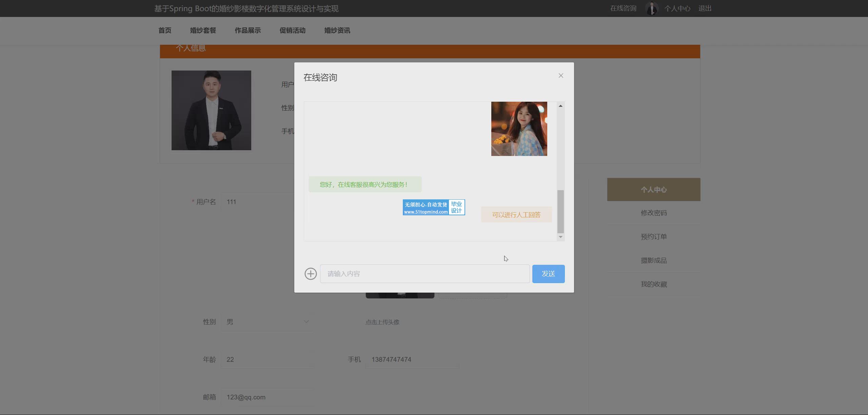Open 婚纱资讯 navigation item
The width and height of the screenshot is (868, 415).
[x=337, y=31]
